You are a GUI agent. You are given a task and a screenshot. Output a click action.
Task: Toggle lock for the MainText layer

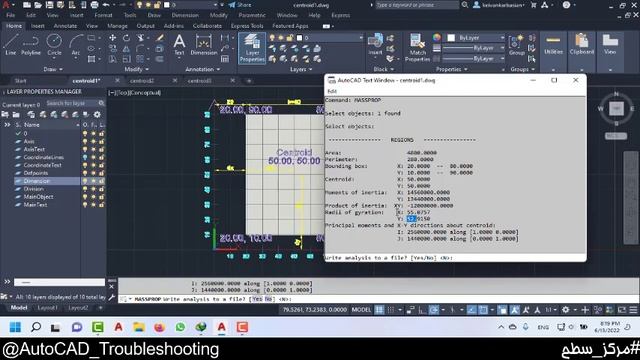click(101, 204)
